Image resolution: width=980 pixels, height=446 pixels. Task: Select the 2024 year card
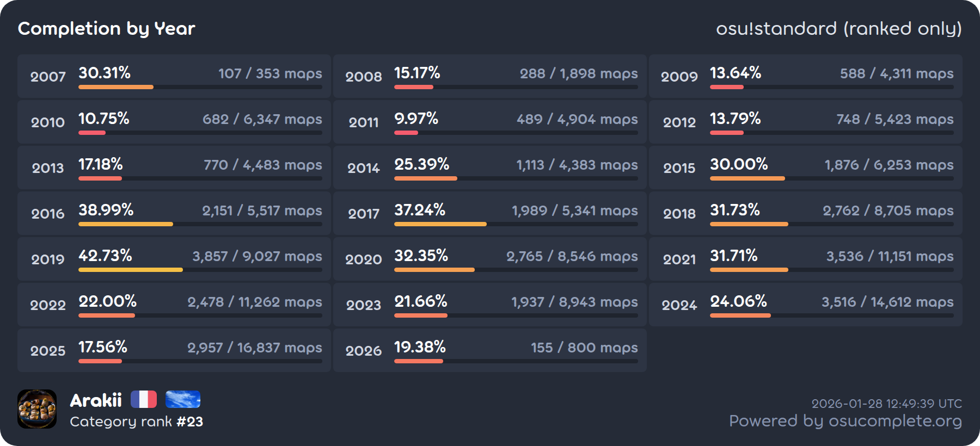click(x=805, y=305)
